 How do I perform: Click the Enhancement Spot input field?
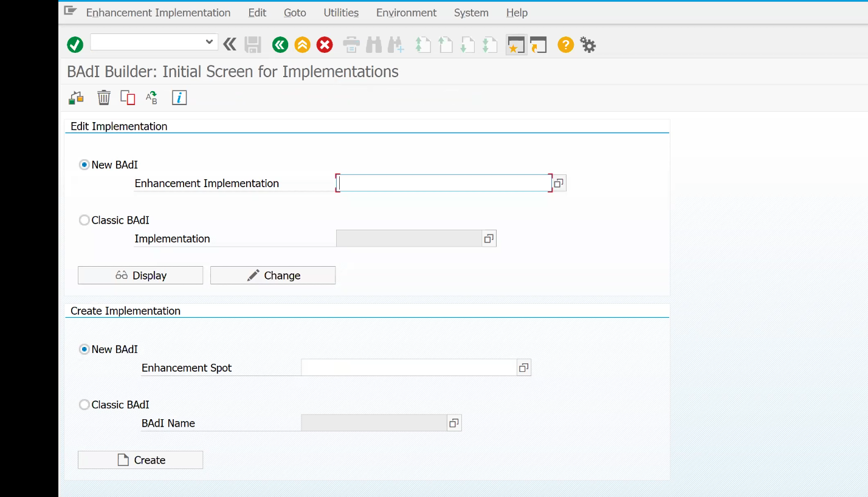pyautogui.click(x=408, y=368)
